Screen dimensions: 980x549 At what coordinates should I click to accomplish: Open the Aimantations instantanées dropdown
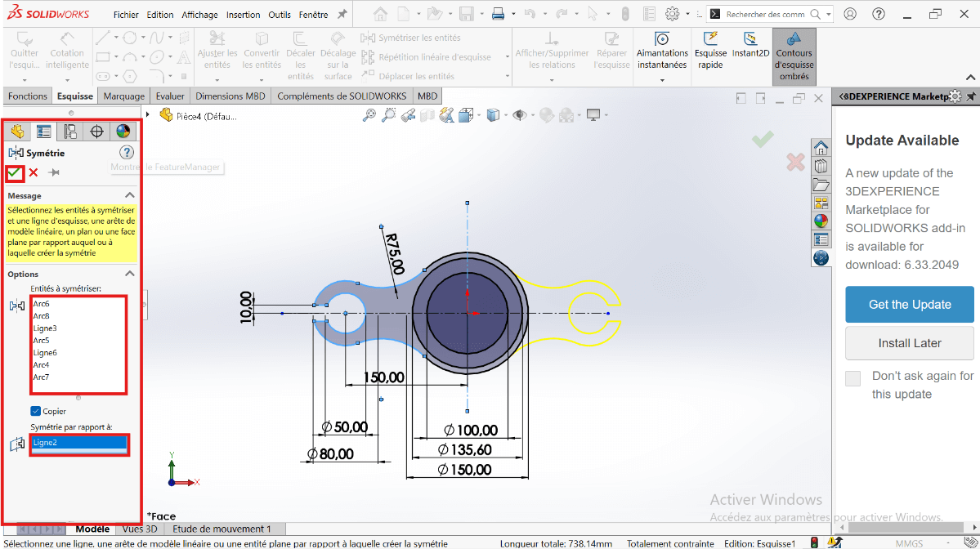(662, 80)
